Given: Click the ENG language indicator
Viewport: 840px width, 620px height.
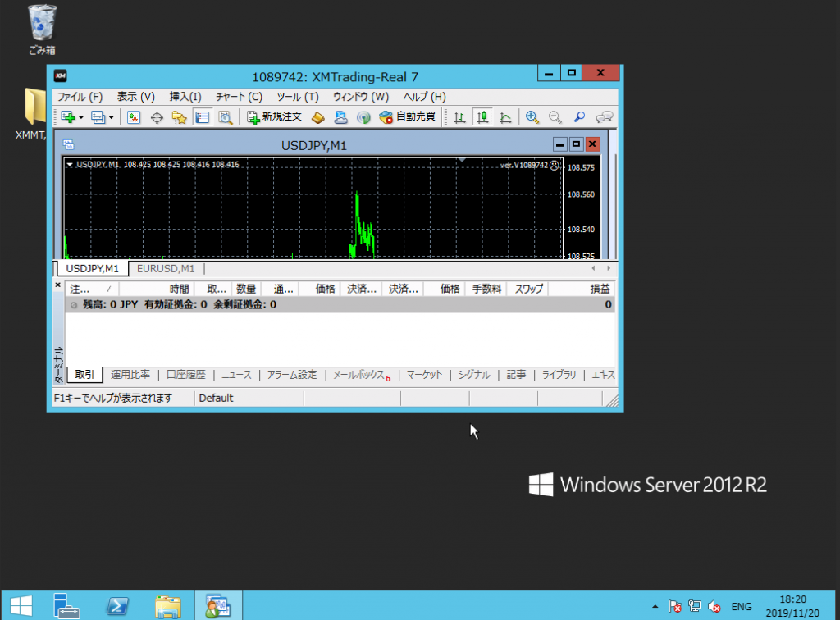Looking at the screenshot, I should (x=742, y=607).
